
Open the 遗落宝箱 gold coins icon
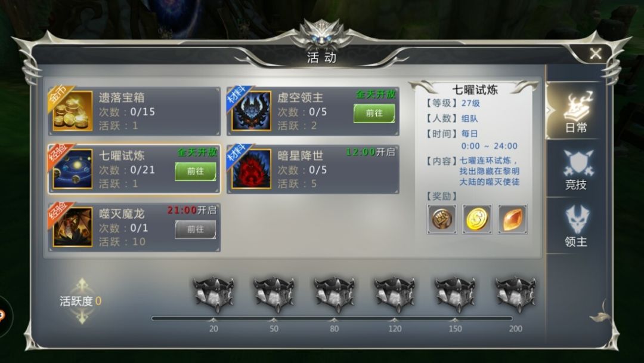coord(73,111)
